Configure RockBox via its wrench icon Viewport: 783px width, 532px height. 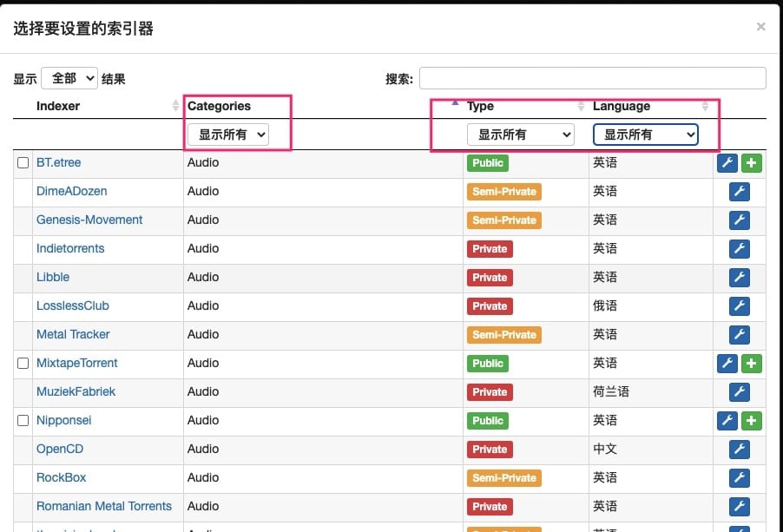pyautogui.click(x=739, y=478)
